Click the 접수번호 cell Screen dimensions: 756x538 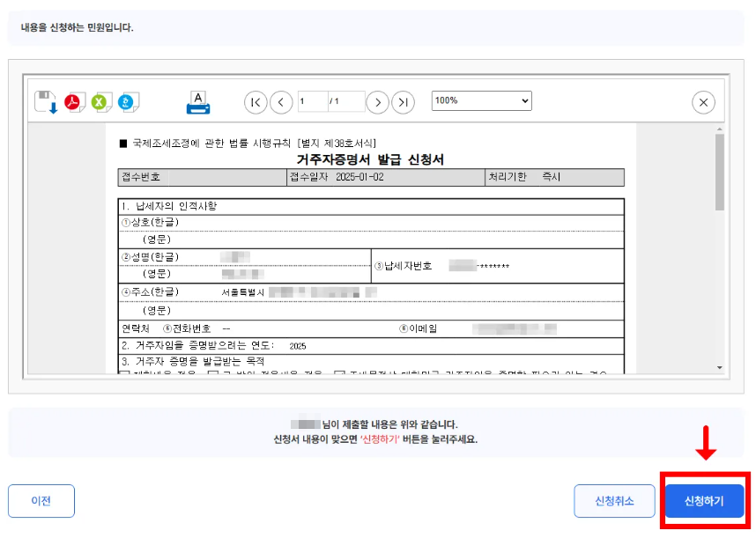click(202, 177)
